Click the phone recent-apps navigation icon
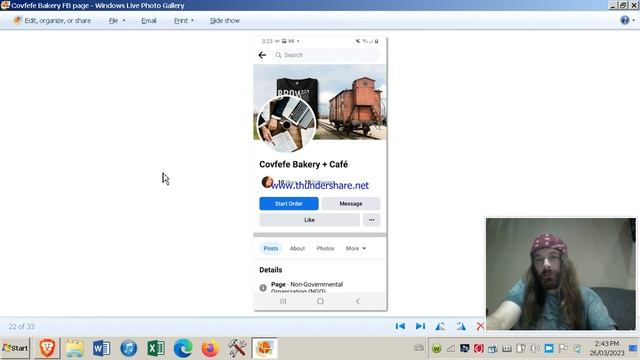640x360 pixels. click(x=283, y=301)
